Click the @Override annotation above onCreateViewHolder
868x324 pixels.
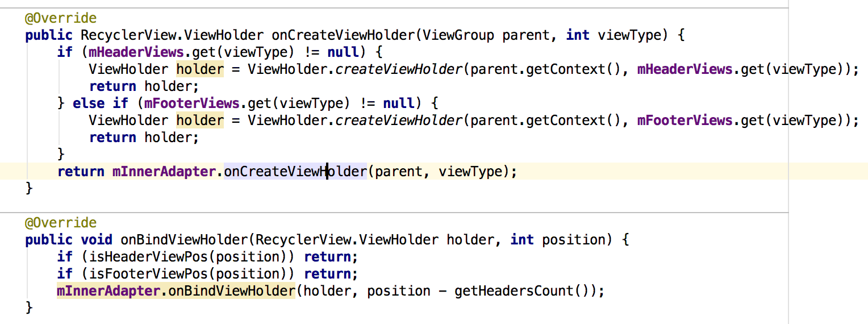click(x=61, y=18)
